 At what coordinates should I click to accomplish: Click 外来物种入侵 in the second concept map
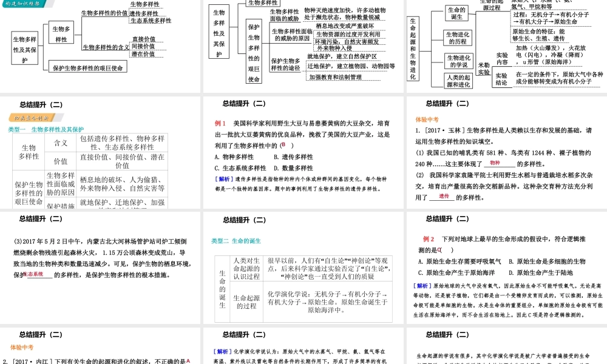coord(334,48)
